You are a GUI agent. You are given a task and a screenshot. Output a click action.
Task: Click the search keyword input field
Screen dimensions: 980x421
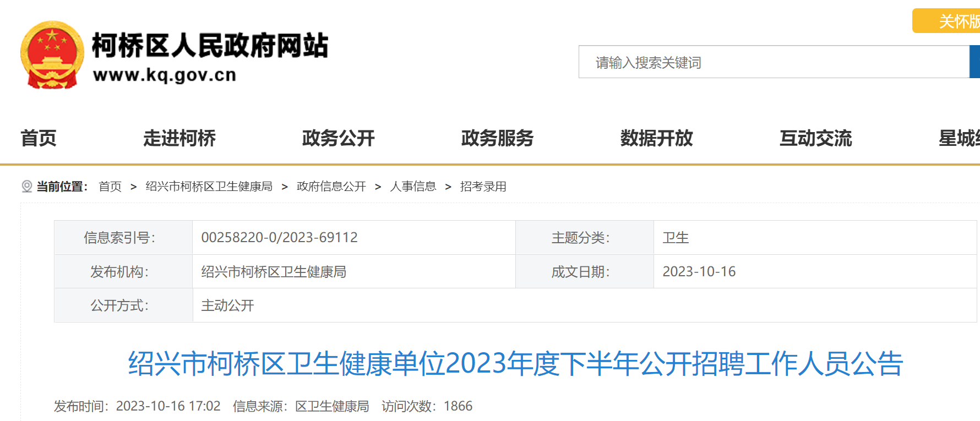[774, 62]
